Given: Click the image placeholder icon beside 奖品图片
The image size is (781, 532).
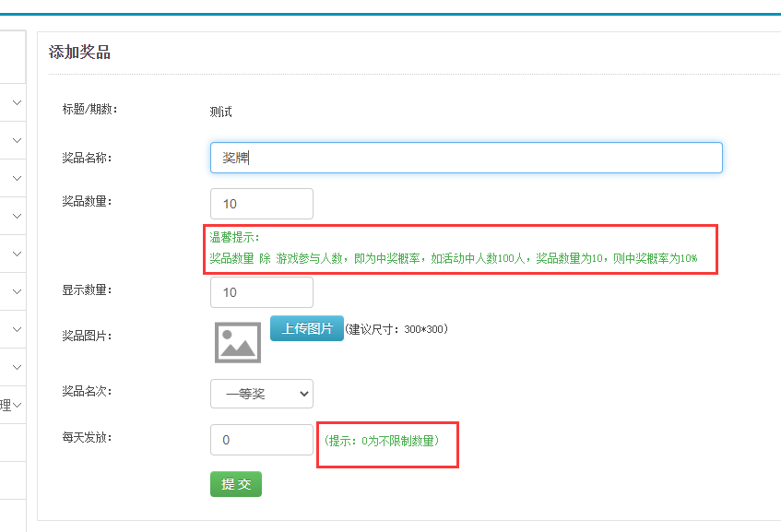Looking at the screenshot, I should 238,342.
